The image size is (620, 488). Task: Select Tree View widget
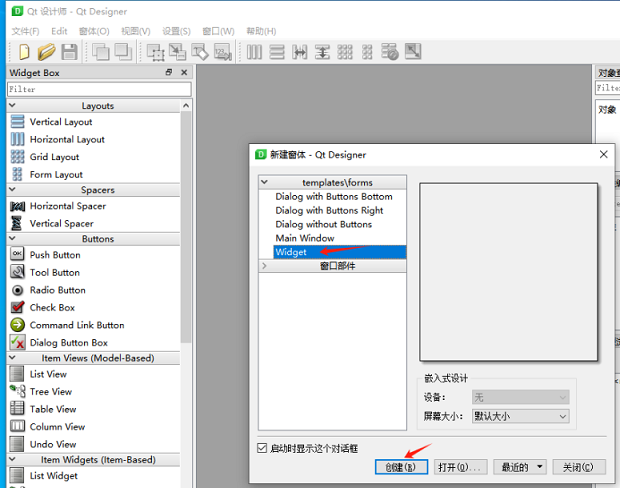pos(94,392)
